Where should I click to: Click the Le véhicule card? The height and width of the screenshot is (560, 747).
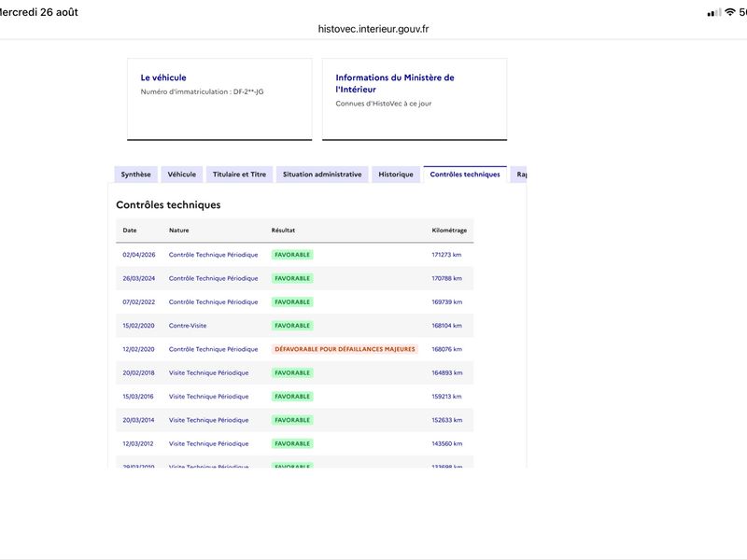pyautogui.click(x=219, y=99)
